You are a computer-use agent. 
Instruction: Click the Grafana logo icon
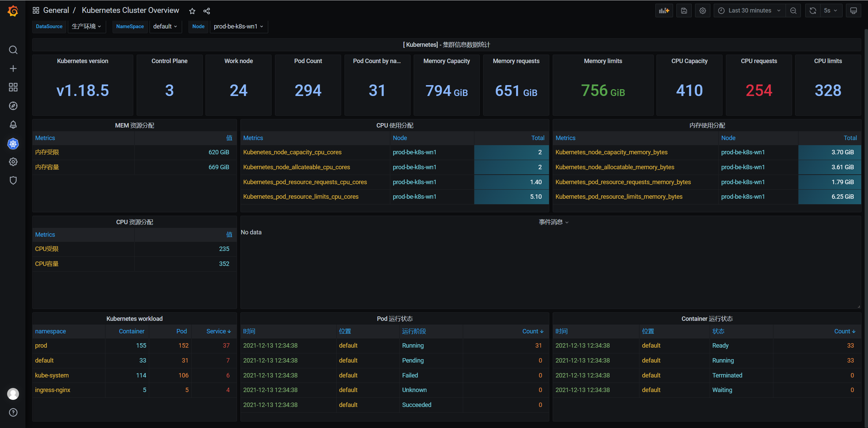click(x=13, y=11)
